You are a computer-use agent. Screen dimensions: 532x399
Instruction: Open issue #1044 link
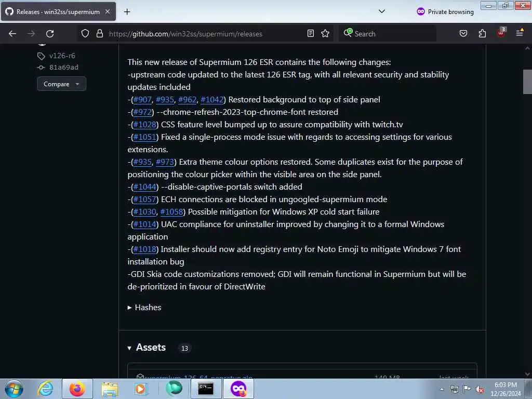(144, 187)
